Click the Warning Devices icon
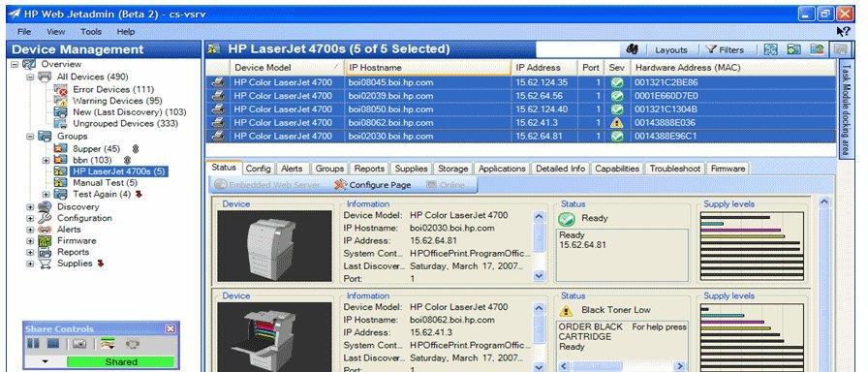 [x=60, y=101]
